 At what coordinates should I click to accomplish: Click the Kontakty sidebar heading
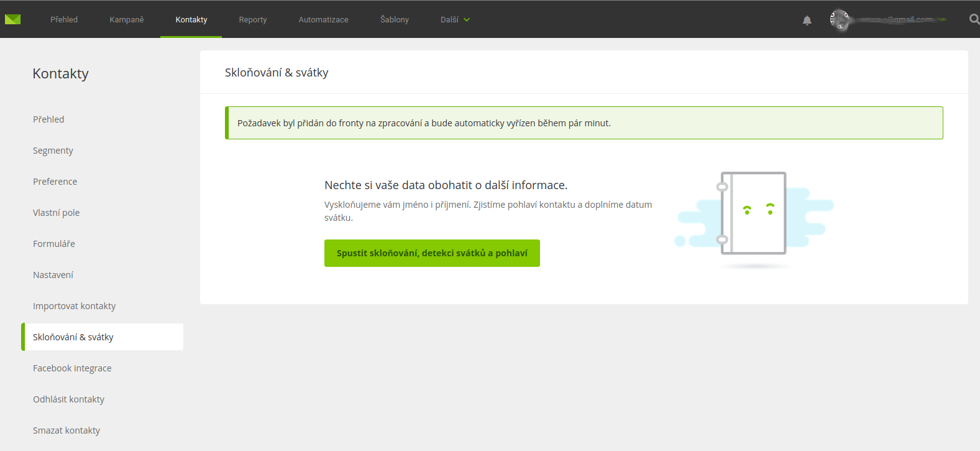pos(60,74)
